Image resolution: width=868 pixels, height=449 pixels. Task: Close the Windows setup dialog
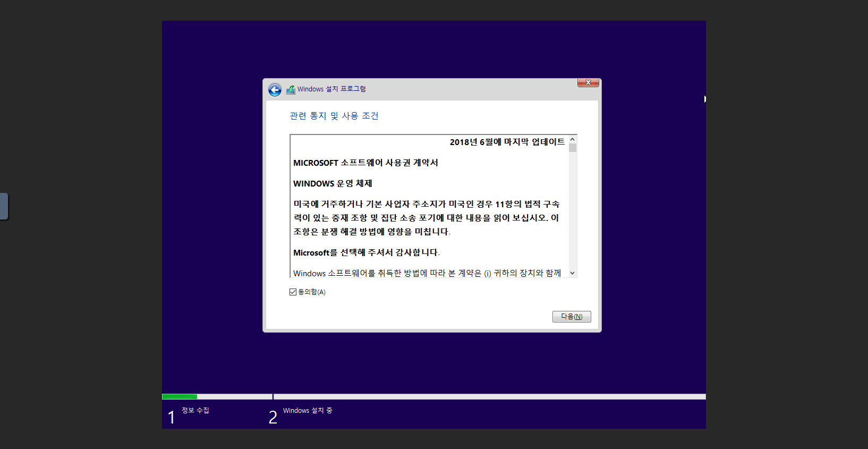588,82
